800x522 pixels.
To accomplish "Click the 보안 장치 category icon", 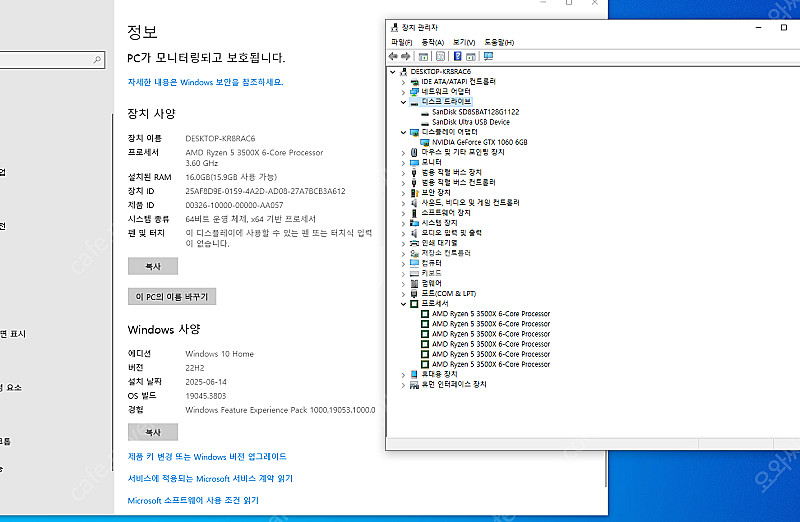I will 414,193.
